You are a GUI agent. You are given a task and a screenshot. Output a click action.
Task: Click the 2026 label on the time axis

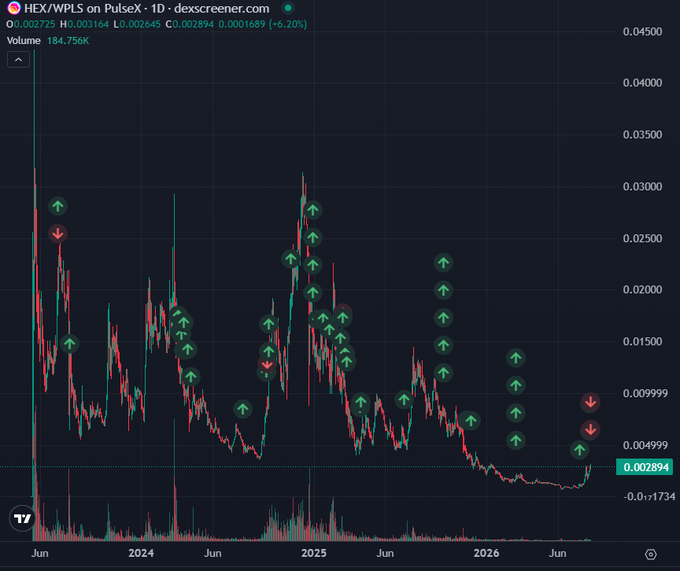[486, 553]
